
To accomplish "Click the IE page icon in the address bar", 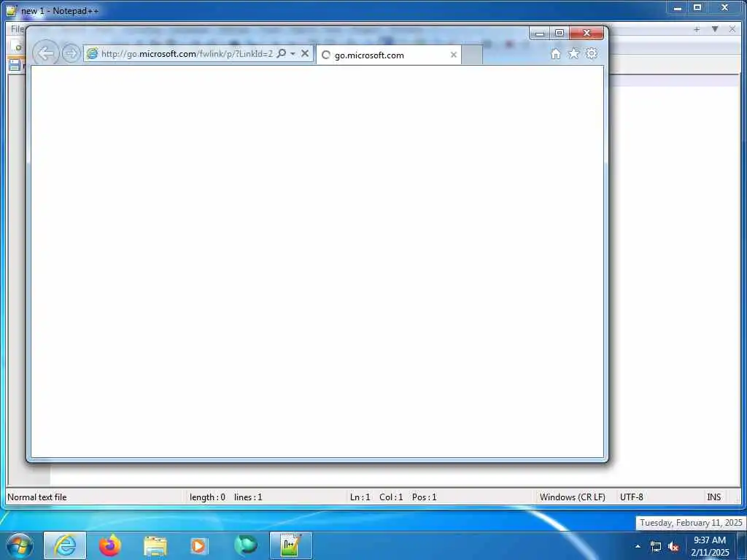I will click(93, 54).
